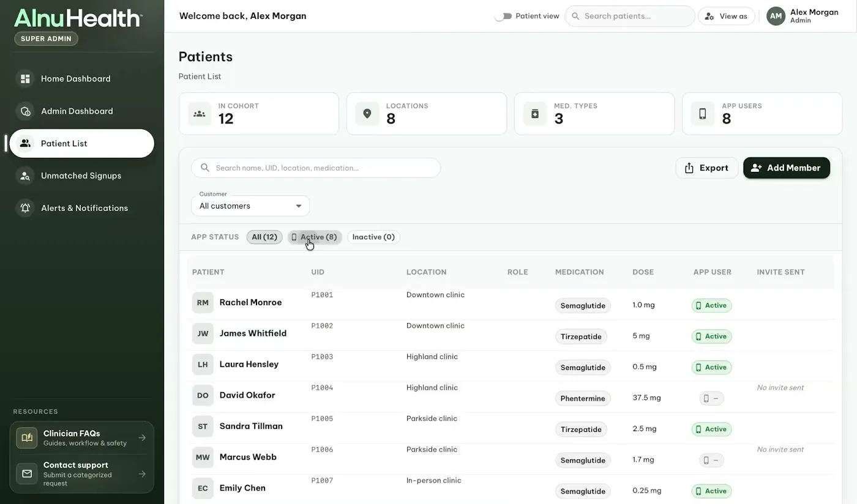Select Patient List in the sidebar

[x=81, y=143]
